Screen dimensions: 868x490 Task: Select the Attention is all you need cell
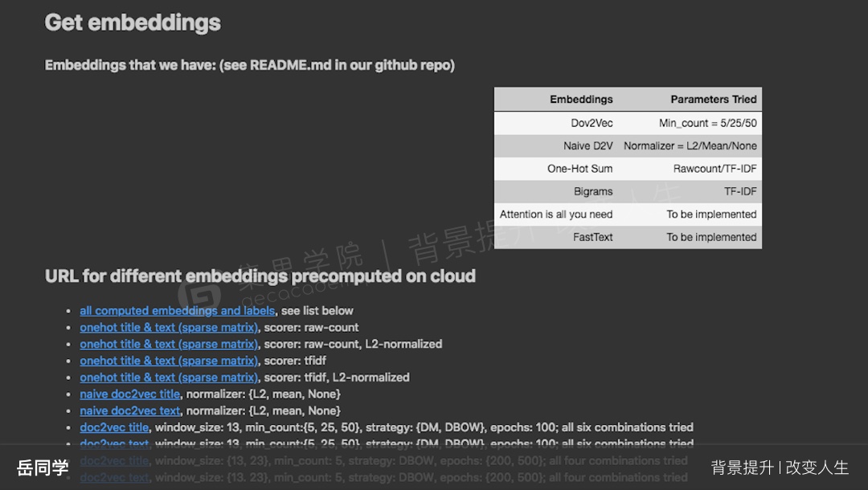click(x=556, y=214)
